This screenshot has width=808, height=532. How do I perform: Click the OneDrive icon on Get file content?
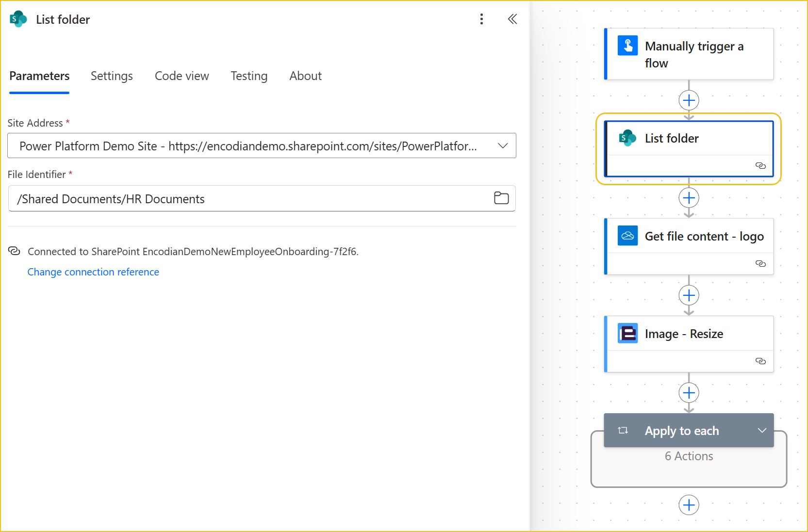coord(627,236)
